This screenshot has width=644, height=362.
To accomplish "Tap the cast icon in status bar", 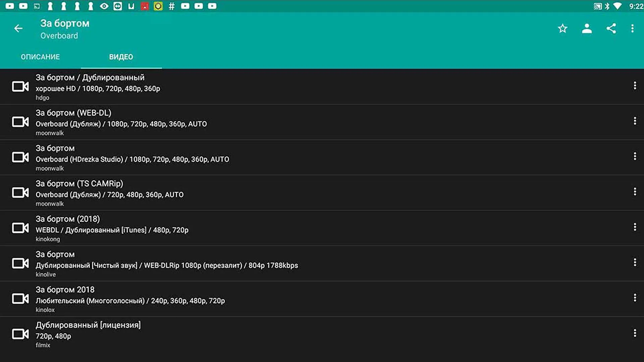I will pyautogui.click(x=597, y=6).
